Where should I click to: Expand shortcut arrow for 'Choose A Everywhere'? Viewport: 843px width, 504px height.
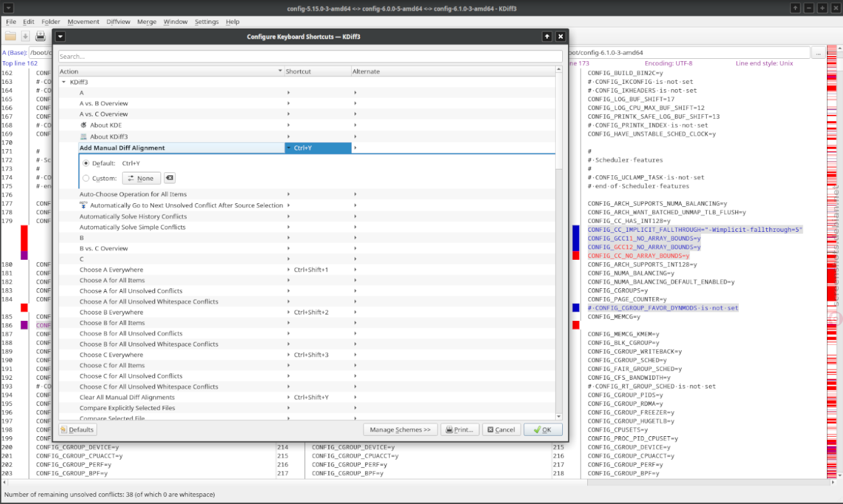(289, 270)
